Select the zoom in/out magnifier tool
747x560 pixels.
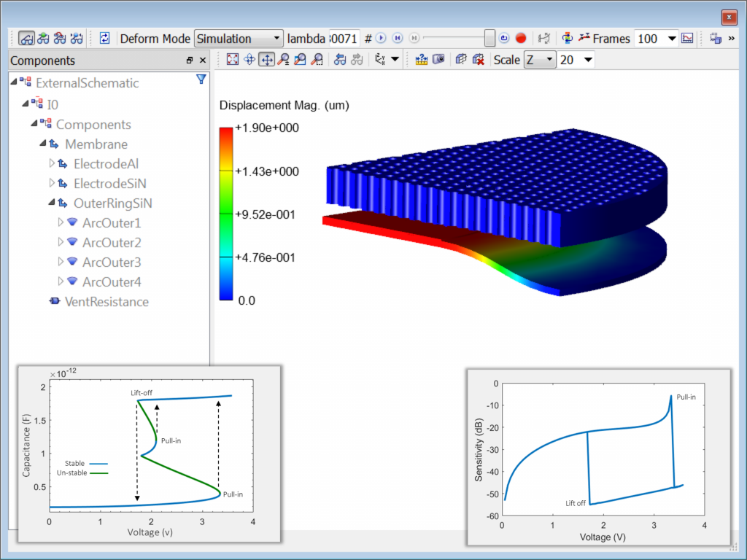(284, 60)
